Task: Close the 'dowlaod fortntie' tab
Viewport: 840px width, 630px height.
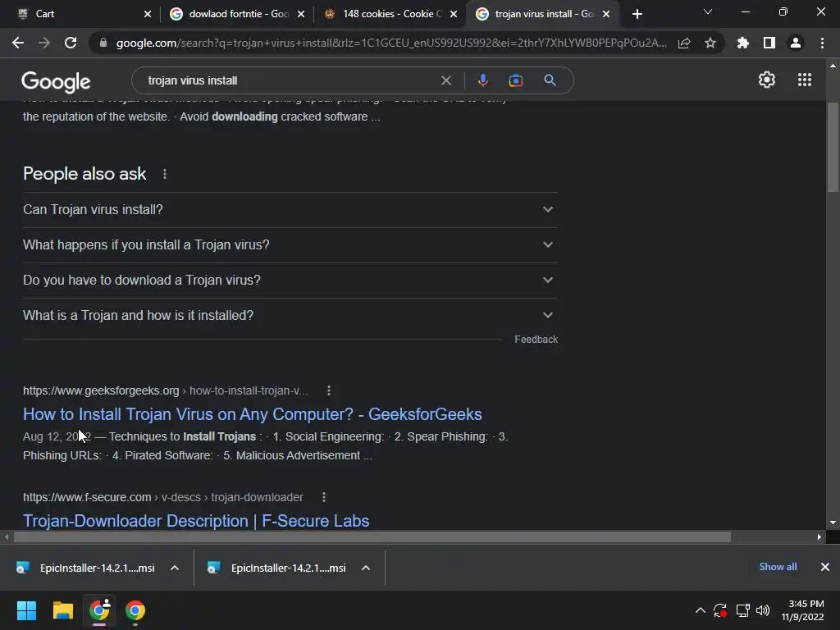Action: pos(300,14)
